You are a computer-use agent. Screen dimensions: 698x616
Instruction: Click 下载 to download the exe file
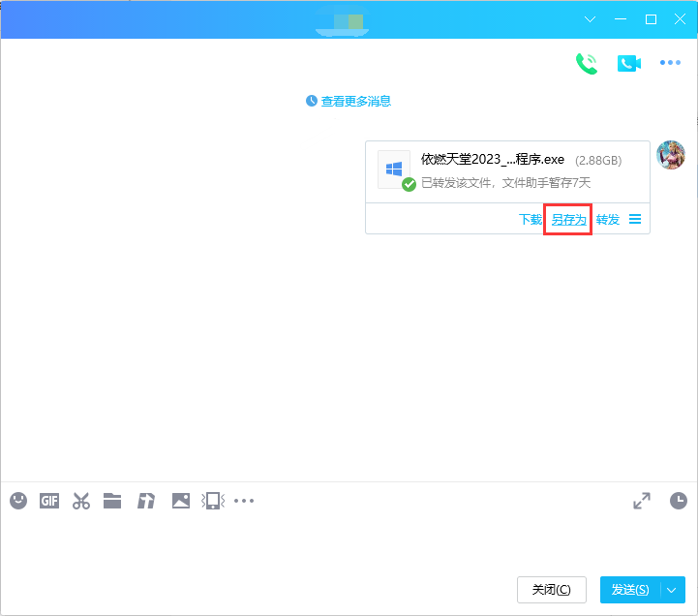(x=531, y=220)
